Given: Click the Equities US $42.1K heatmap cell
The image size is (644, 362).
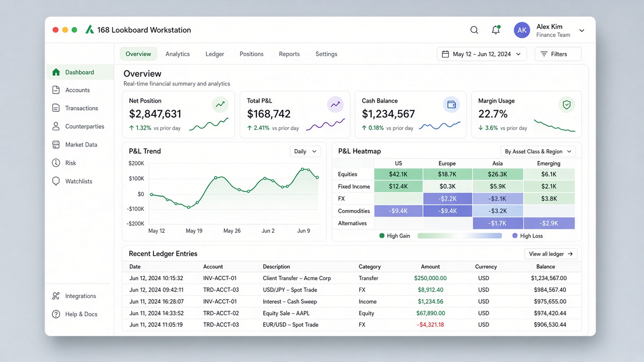Looking at the screenshot, I should pos(398,174).
